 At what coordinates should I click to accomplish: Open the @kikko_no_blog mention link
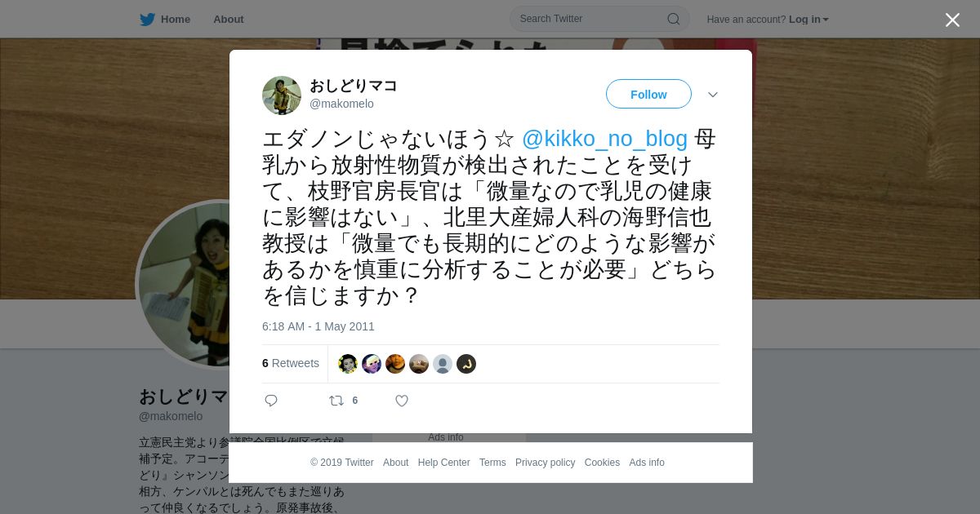(x=604, y=139)
